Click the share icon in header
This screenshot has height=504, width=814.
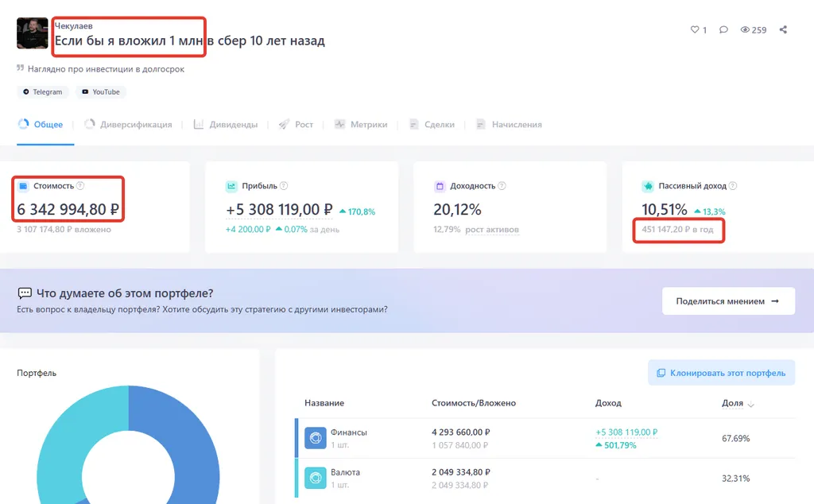pyautogui.click(x=783, y=30)
